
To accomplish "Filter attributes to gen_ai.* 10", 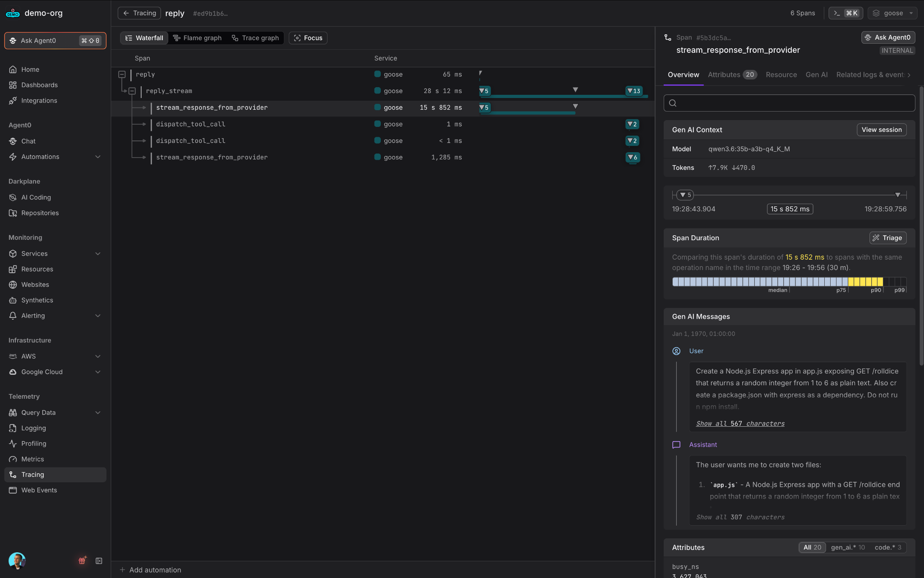I will click(848, 547).
